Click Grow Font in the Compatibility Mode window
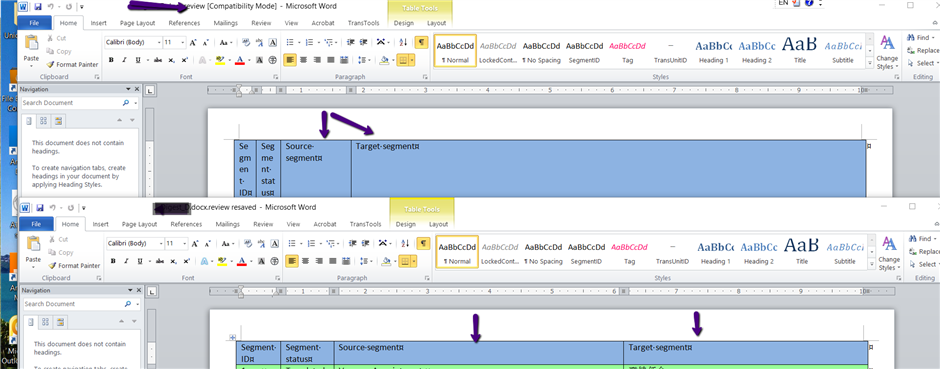940x369 pixels. click(193, 43)
